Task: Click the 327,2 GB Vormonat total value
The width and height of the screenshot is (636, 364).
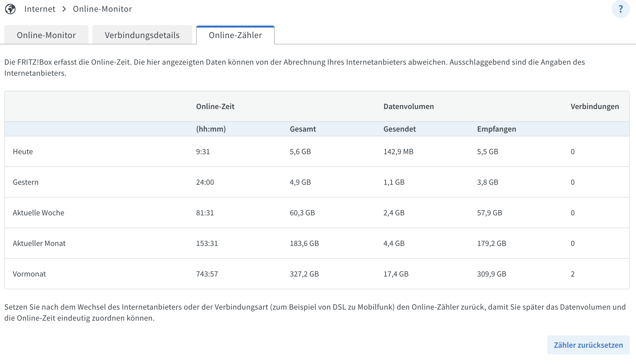Action: click(x=304, y=274)
